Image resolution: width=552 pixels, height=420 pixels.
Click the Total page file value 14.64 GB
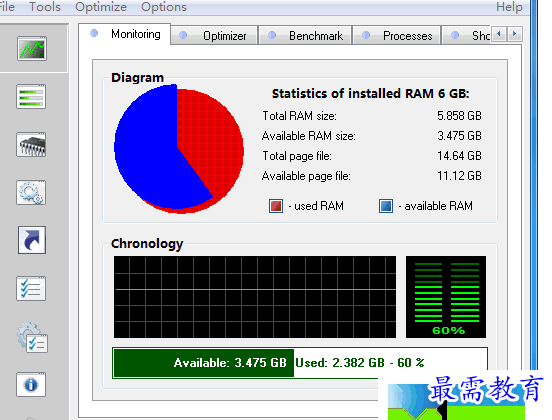click(x=459, y=156)
